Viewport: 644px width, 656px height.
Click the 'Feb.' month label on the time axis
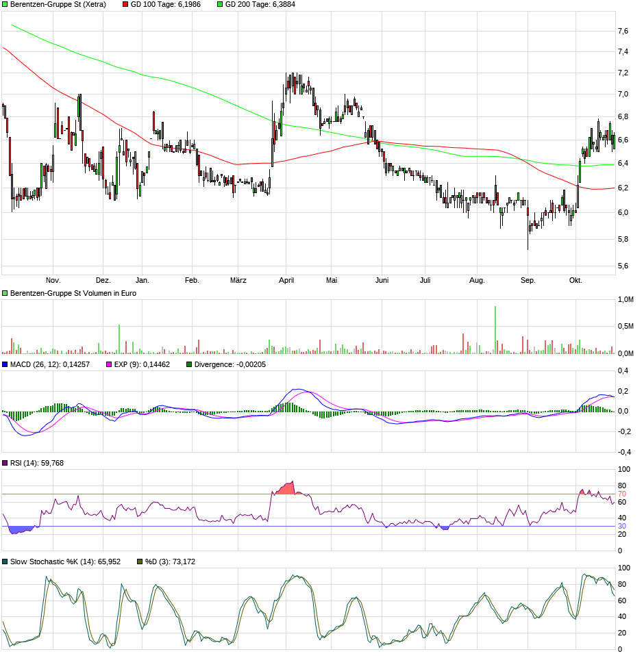tap(192, 280)
